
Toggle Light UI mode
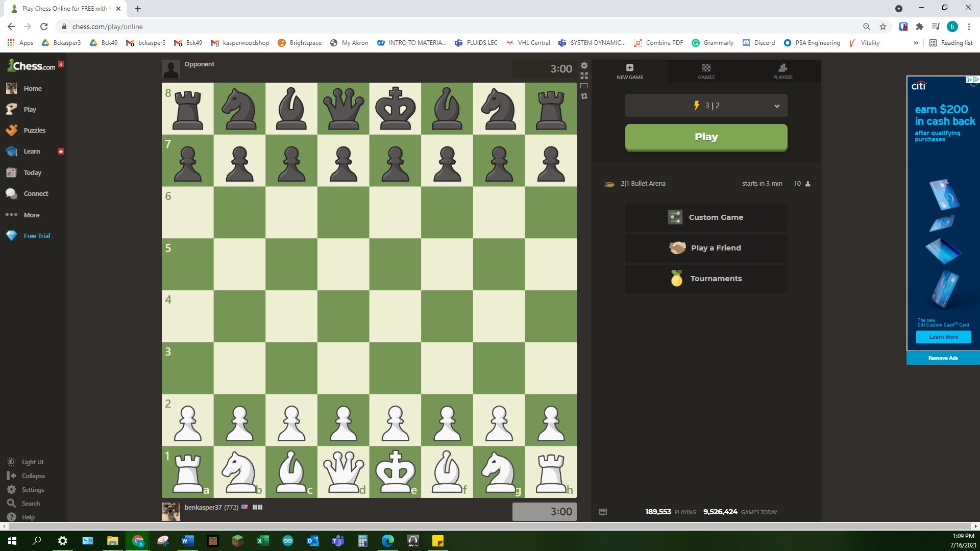point(32,462)
